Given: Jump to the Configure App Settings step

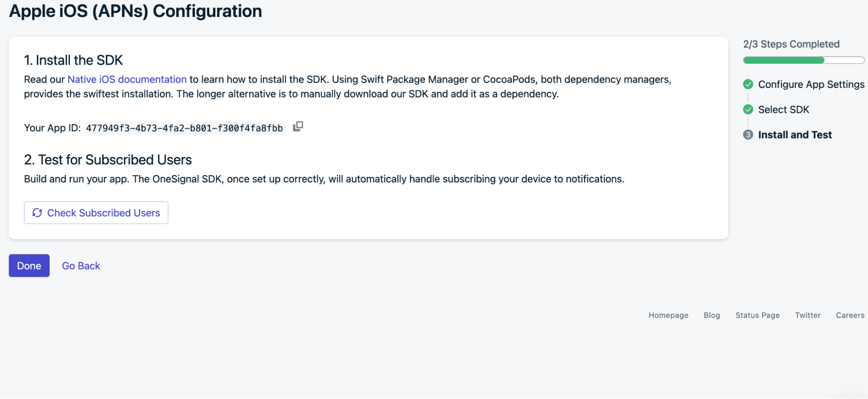Looking at the screenshot, I should point(811,85).
